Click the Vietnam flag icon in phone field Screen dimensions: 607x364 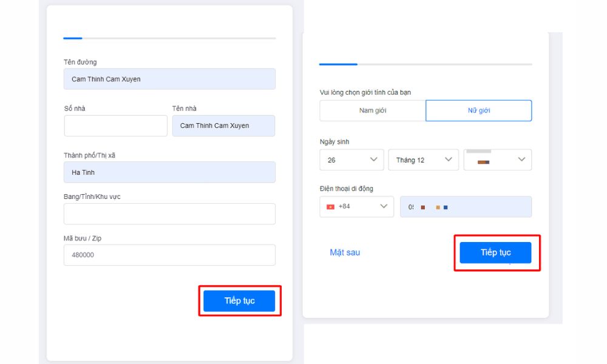pos(331,207)
